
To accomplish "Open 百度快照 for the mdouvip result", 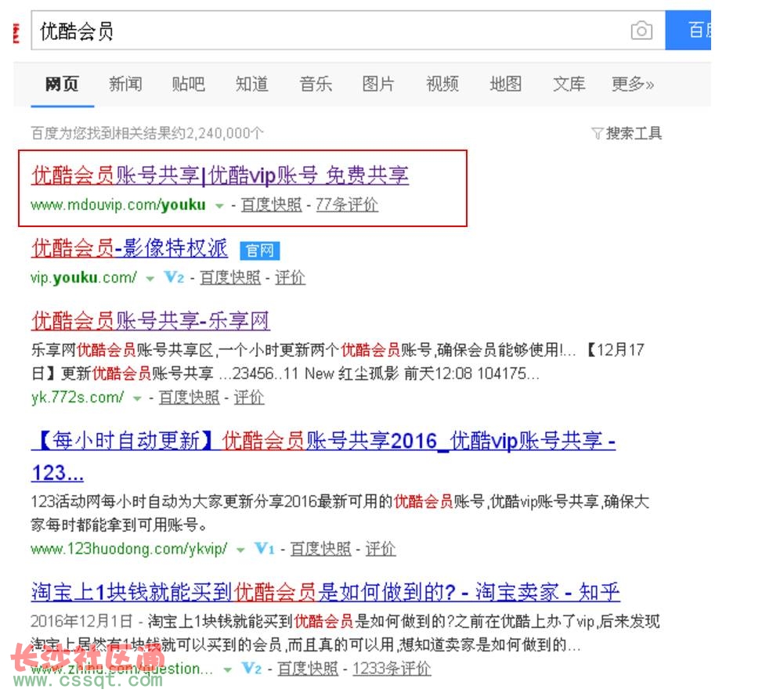I will coord(271,204).
